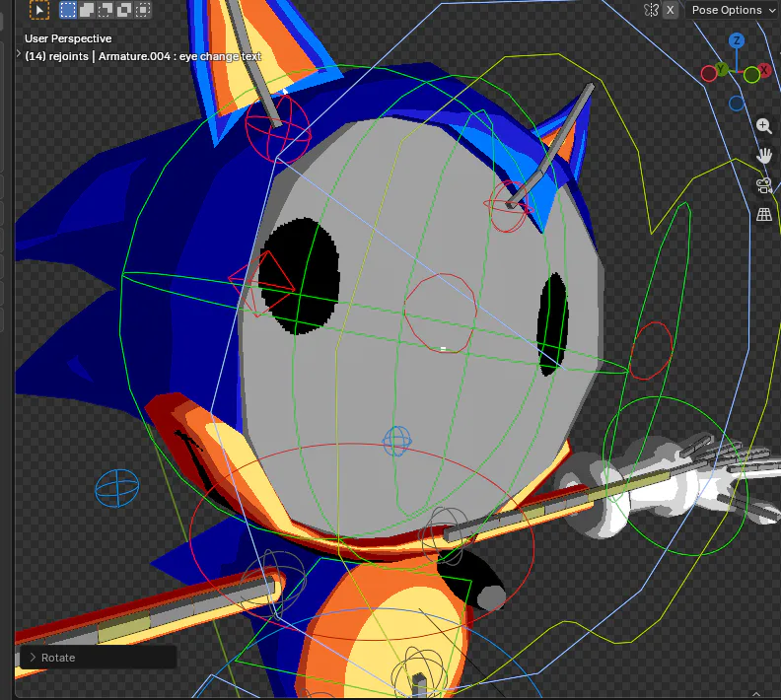
Task: Select the small blue sphere bone on chin
Action: tap(397, 441)
